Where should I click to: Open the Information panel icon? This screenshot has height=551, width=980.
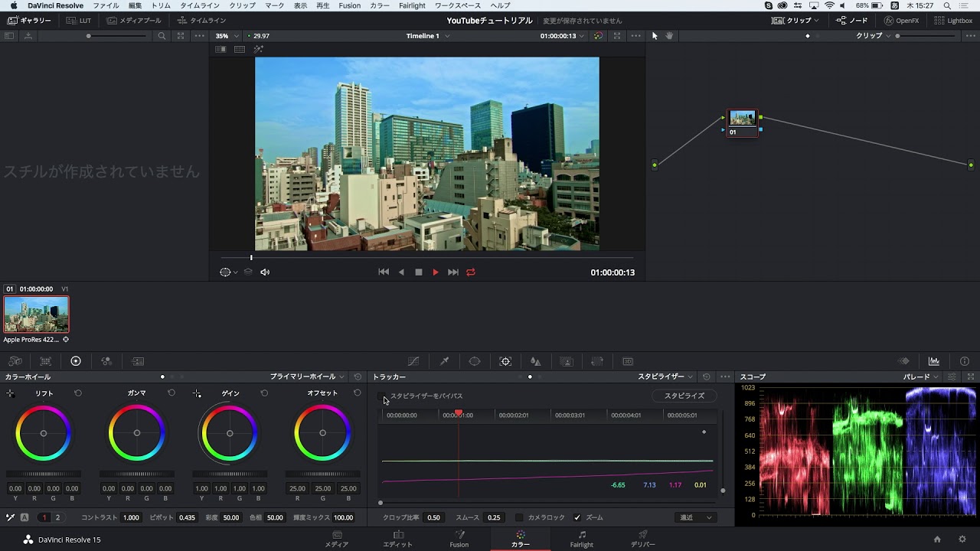click(965, 361)
